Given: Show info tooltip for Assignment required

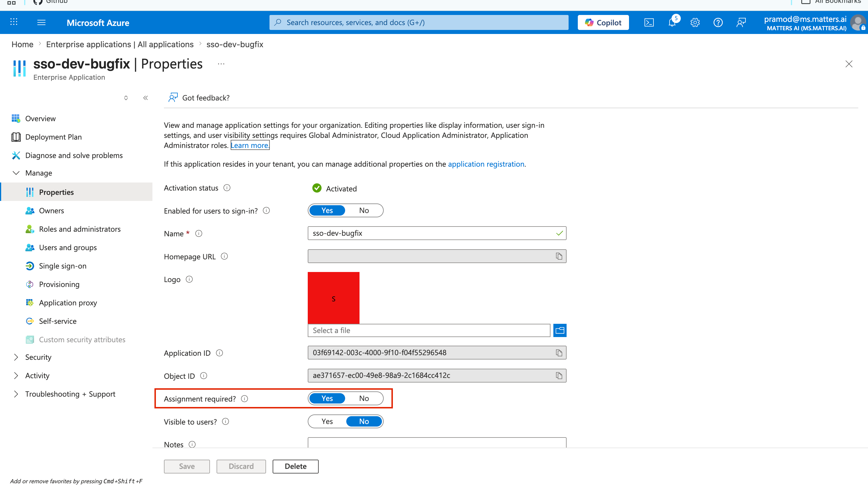Looking at the screenshot, I should click(245, 399).
